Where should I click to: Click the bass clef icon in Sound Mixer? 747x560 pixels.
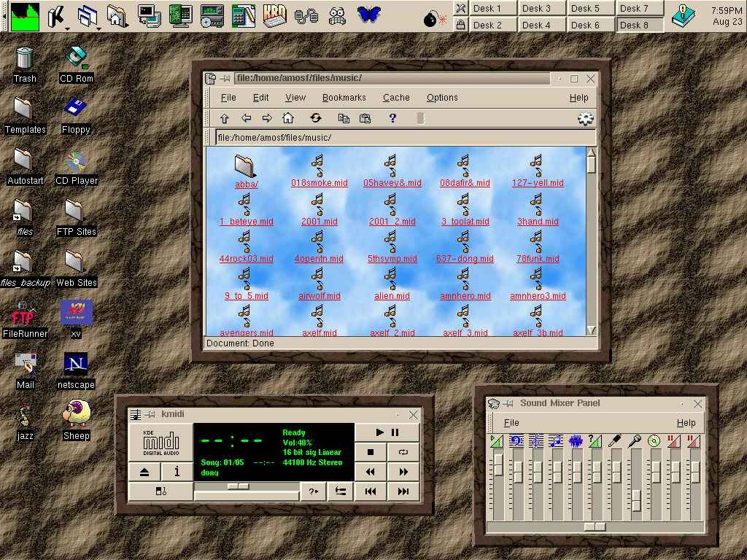[516, 441]
